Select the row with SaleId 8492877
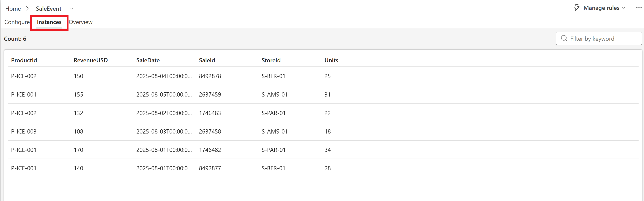644x201 pixels. pyautogui.click(x=323, y=168)
